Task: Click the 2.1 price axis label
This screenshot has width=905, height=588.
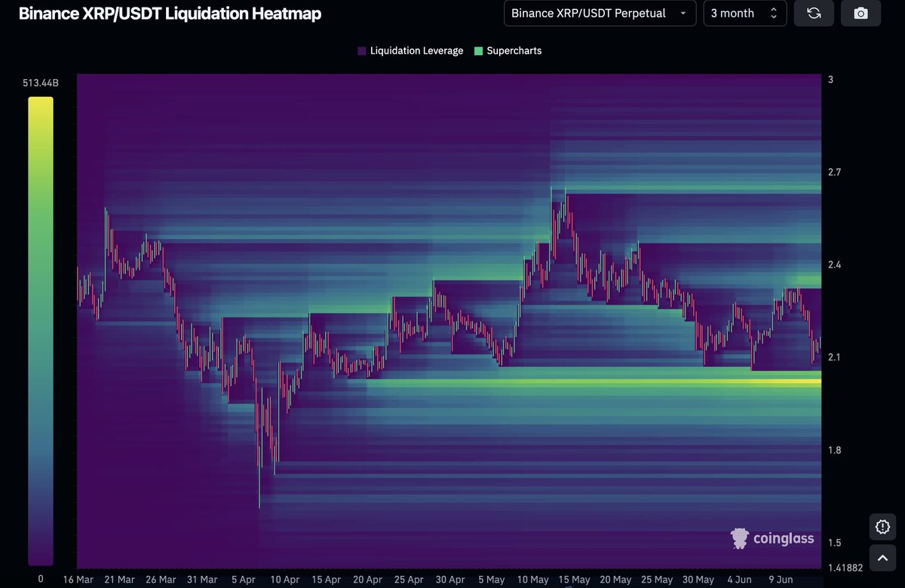Action: click(835, 357)
